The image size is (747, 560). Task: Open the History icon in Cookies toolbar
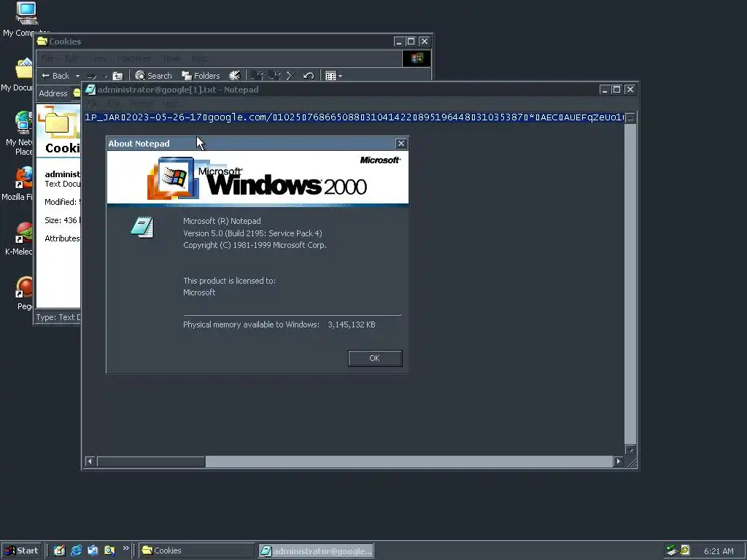point(234,76)
